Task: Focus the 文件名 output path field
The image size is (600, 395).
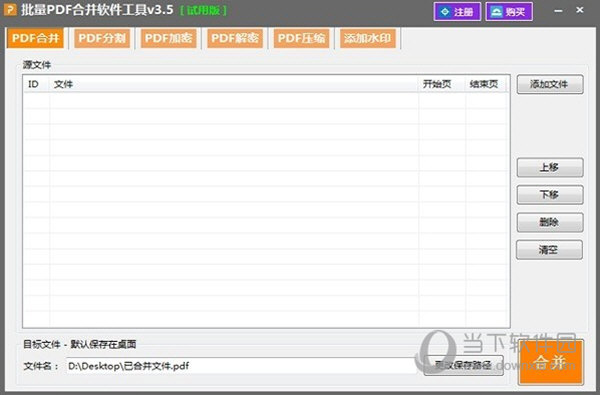Action: point(242,366)
